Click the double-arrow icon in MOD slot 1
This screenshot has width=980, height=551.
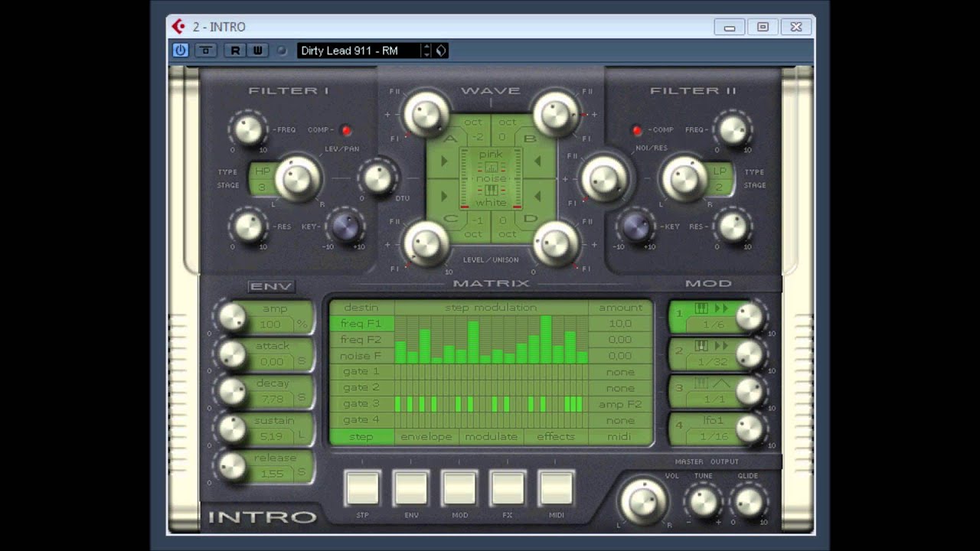721,308
